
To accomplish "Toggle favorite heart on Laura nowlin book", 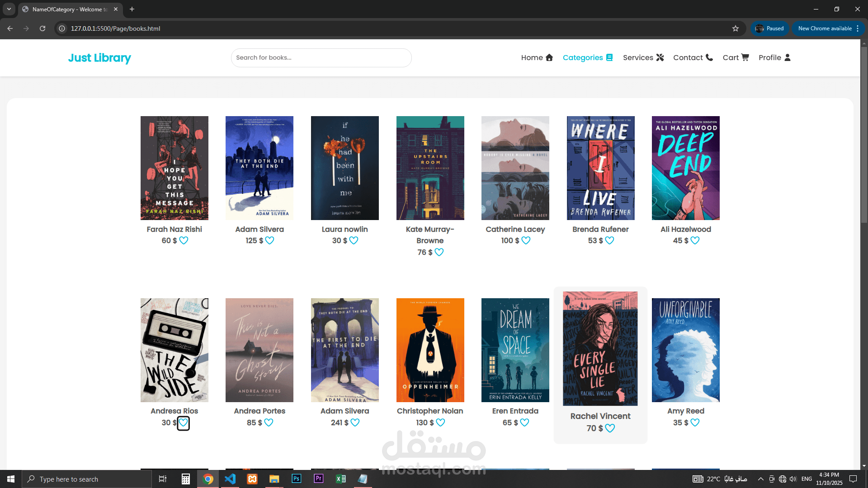I will pyautogui.click(x=354, y=241).
